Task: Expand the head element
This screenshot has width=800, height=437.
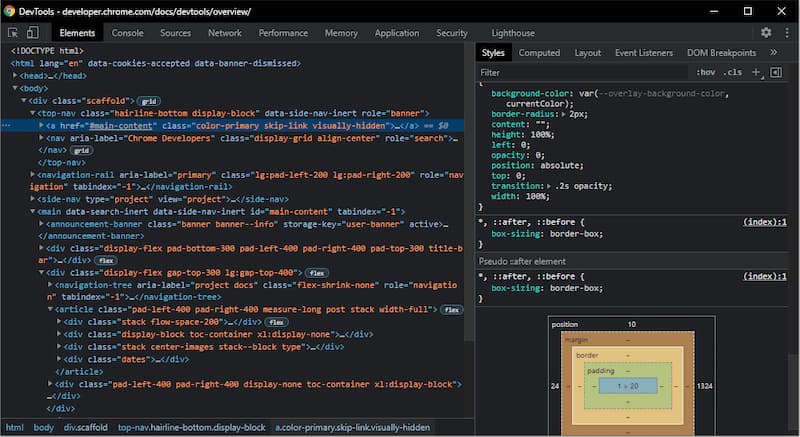Action: [15, 75]
